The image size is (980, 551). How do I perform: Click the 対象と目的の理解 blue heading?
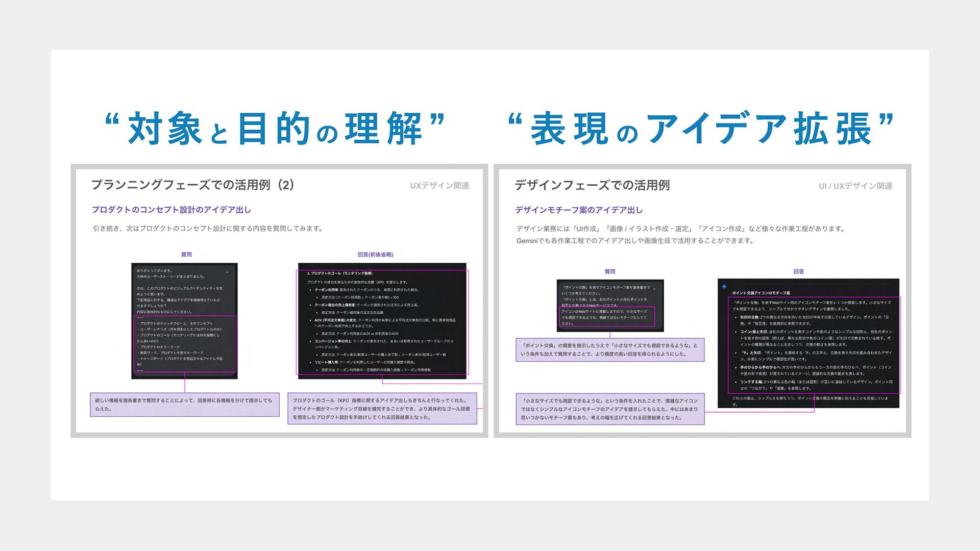click(275, 129)
